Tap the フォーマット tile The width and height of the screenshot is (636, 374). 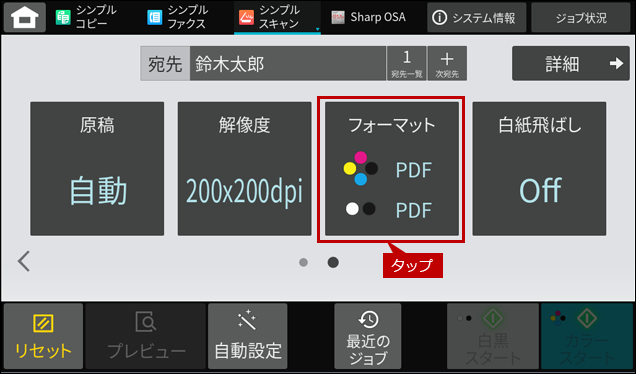click(x=392, y=169)
